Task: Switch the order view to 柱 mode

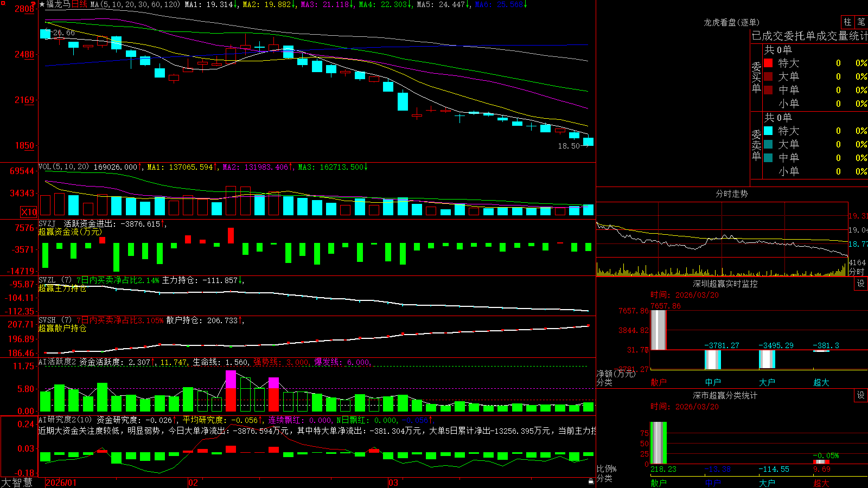Action: pyautogui.click(x=847, y=22)
